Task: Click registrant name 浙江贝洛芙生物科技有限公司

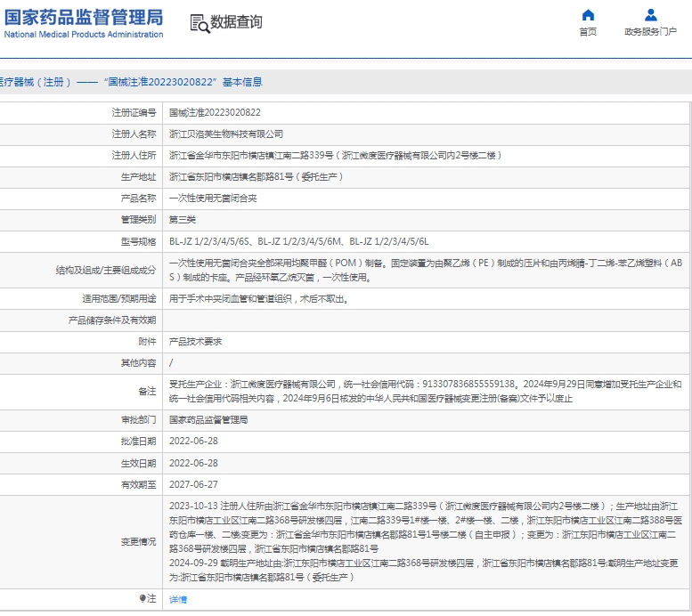Action: point(226,134)
